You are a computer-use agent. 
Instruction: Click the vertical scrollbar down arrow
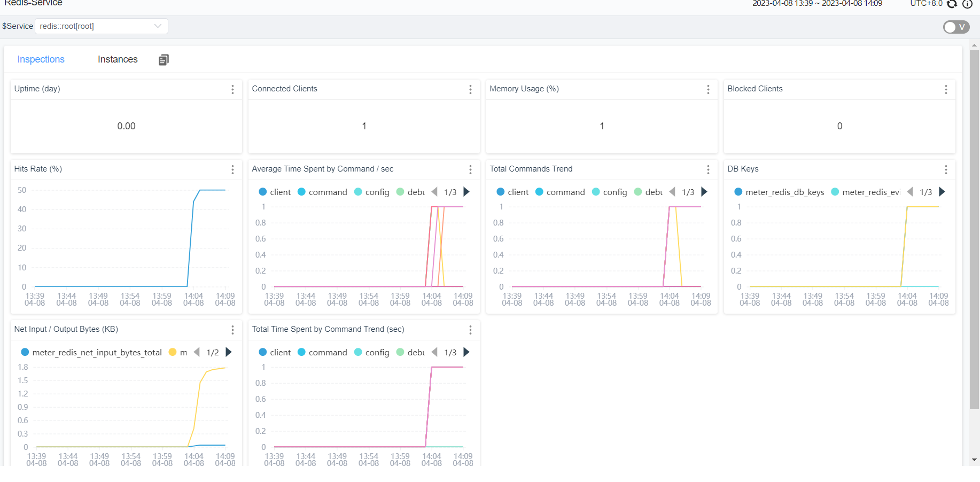[x=975, y=460]
